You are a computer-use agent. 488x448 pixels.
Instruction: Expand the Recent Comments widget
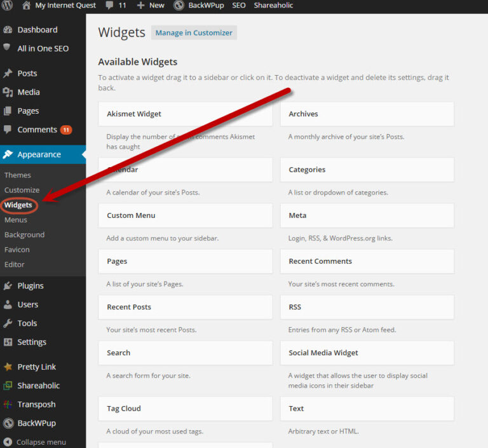coord(367,261)
